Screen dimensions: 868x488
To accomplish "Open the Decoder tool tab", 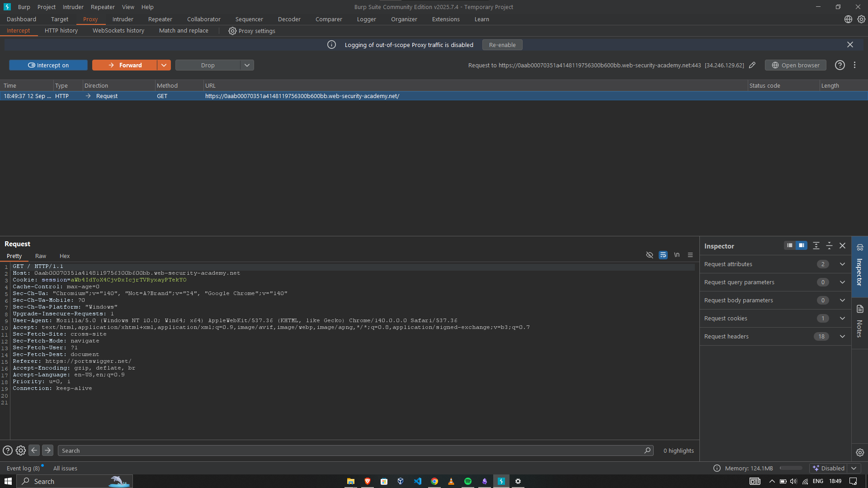I will pos(289,19).
